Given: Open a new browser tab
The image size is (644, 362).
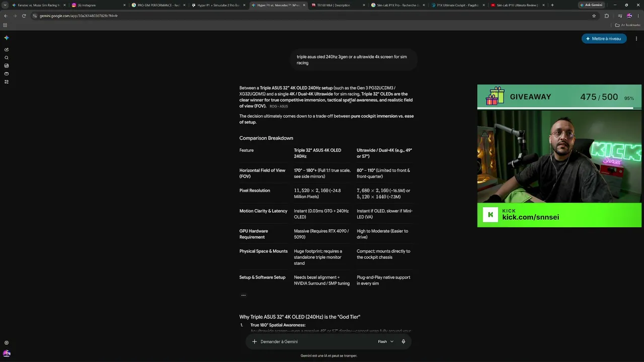Looking at the screenshot, I should 552,5.
